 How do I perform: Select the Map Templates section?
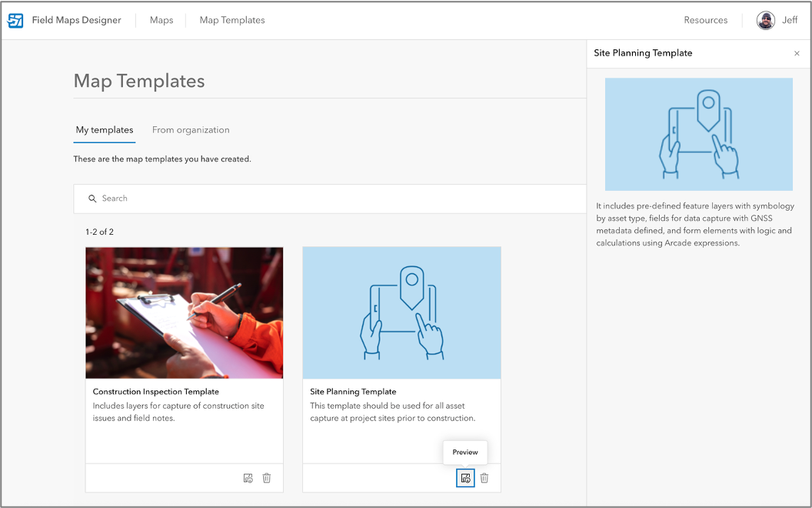point(231,20)
